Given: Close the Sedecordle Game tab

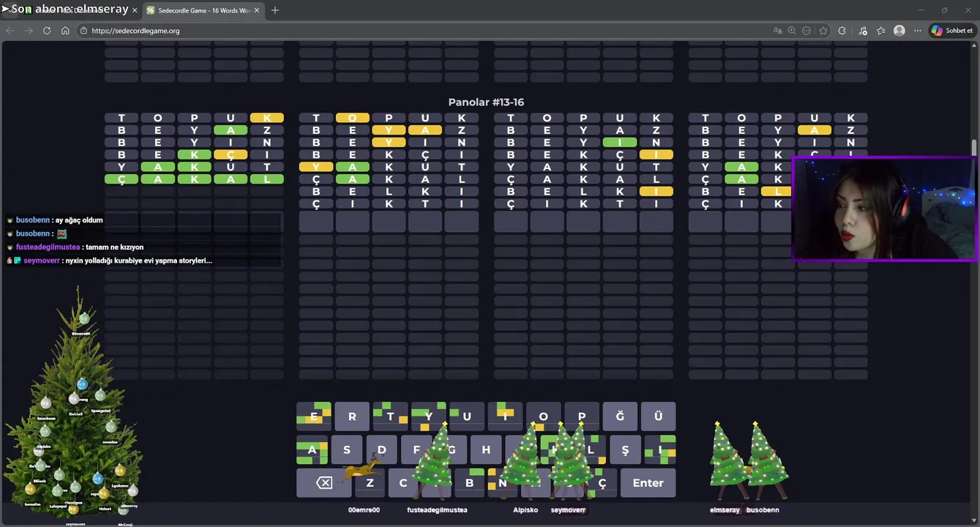Looking at the screenshot, I should 257,10.
